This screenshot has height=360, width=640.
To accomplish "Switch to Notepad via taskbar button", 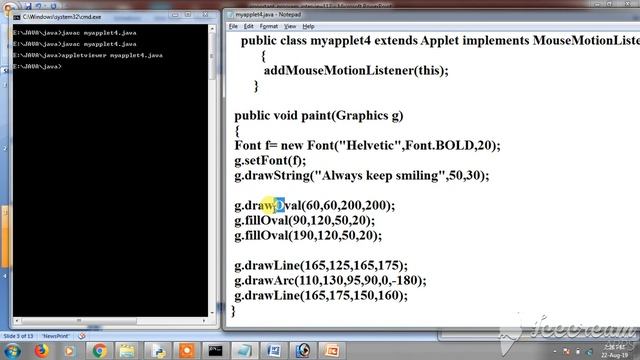I will pyautogui.click(x=244, y=351).
